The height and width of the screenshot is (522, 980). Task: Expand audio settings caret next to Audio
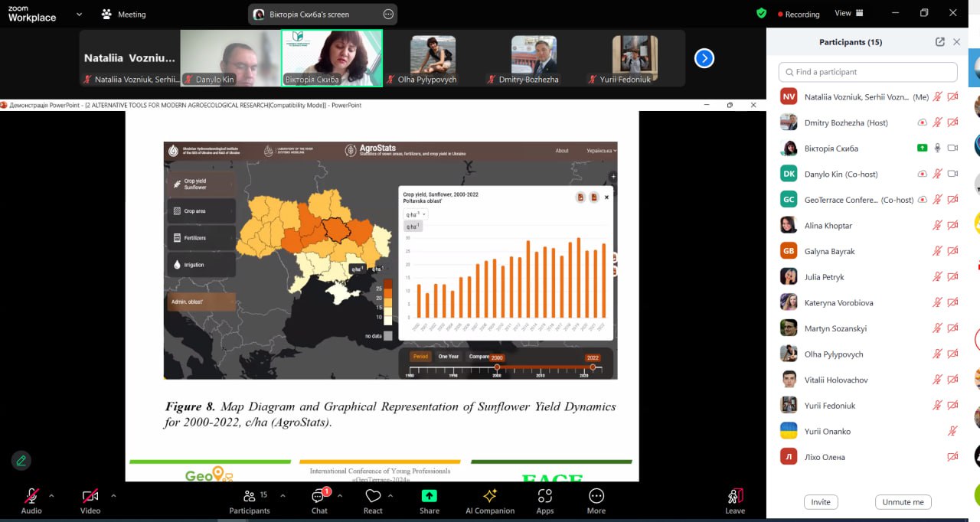point(51,495)
